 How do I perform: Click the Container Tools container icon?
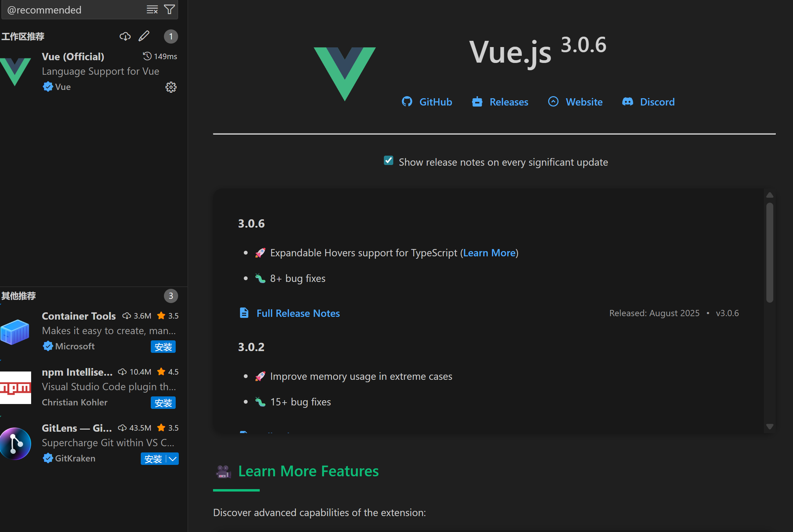pyautogui.click(x=15, y=331)
